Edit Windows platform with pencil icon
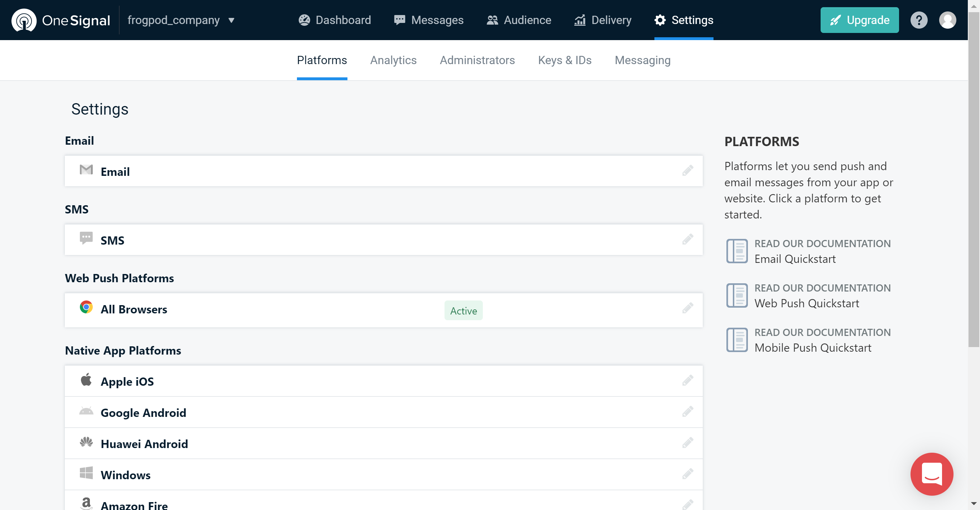The image size is (980, 510). 687,474
